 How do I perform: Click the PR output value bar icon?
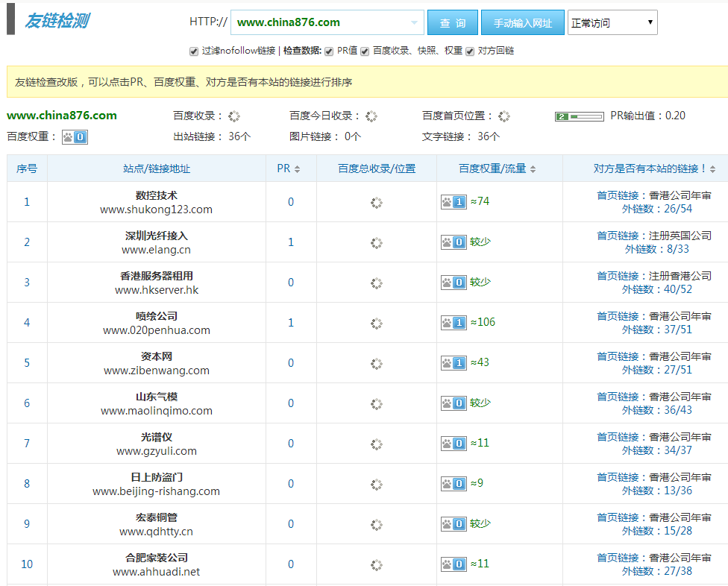[x=579, y=116]
